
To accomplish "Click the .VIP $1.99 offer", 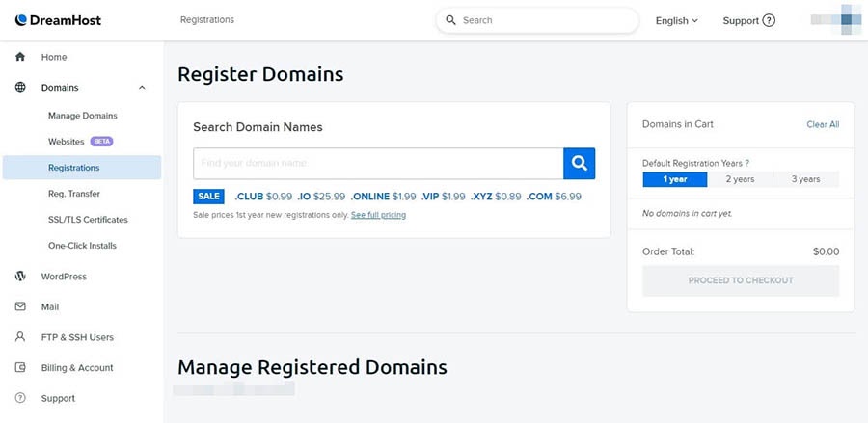I will (x=443, y=197).
